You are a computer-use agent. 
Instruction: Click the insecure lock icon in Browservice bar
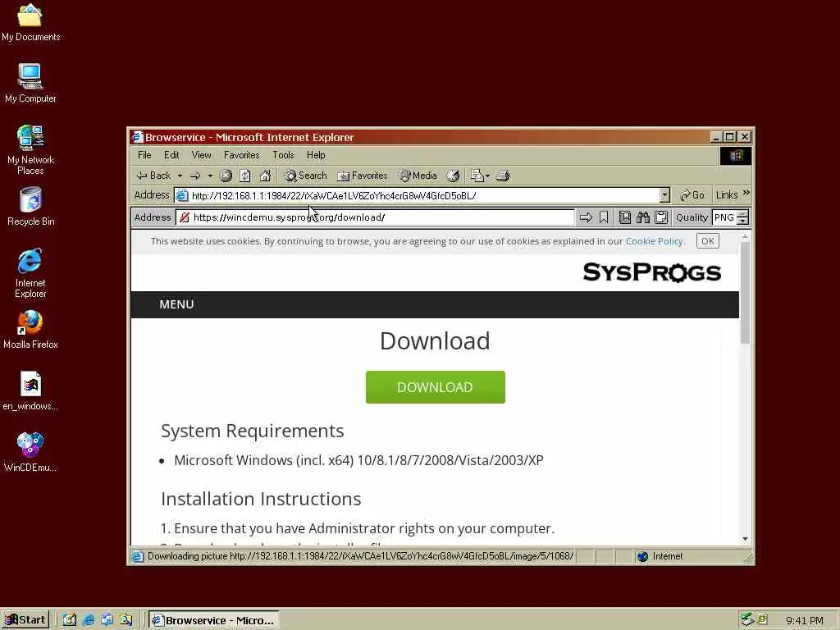tap(185, 217)
